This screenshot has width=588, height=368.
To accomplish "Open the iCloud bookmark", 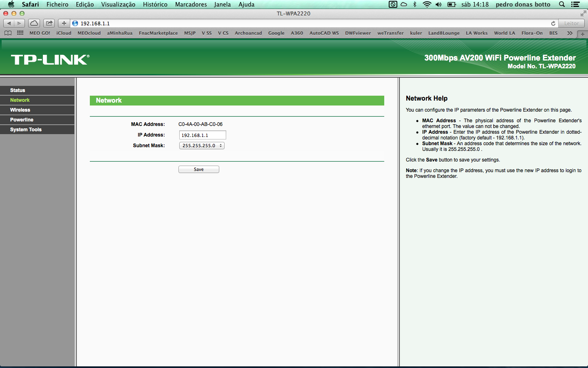I will (64, 33).
